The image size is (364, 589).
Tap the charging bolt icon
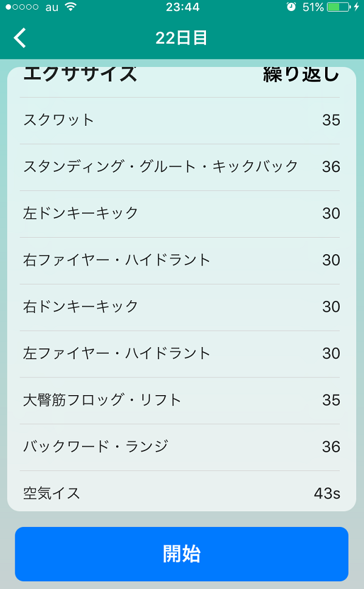point(357,7)
